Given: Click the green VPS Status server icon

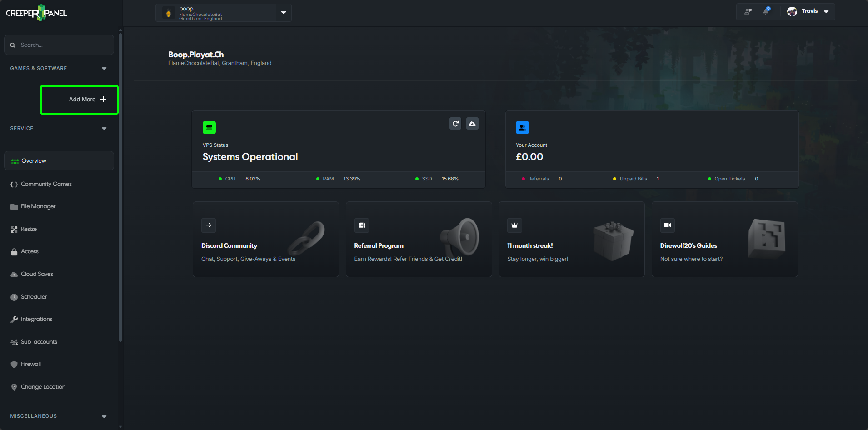Looking at the screenshot, I should click(x=209, y=128).
